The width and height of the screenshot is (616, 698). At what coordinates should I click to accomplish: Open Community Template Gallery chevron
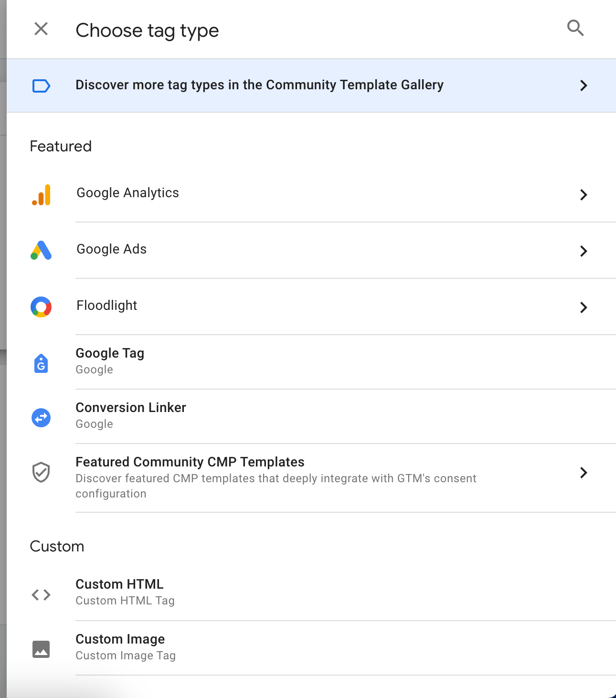click(x=584, y=85)
